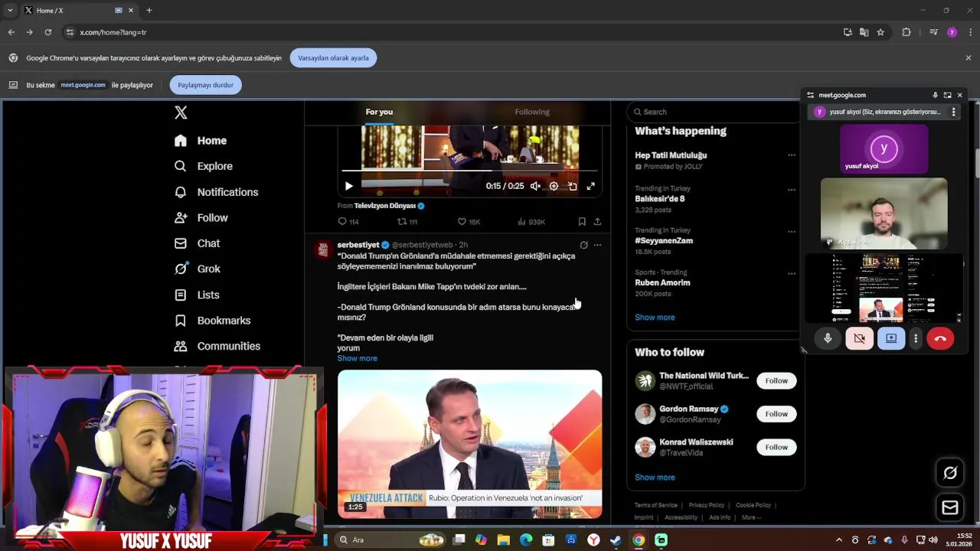Follow Gordon Ramsay
This screenshot has height=551, width=980.
(x=776, y=414)
